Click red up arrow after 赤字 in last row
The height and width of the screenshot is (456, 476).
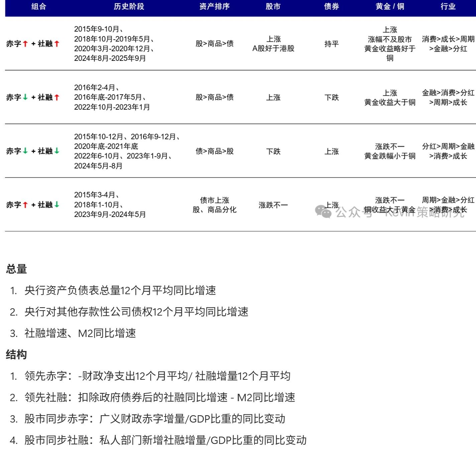coord(25,205)
